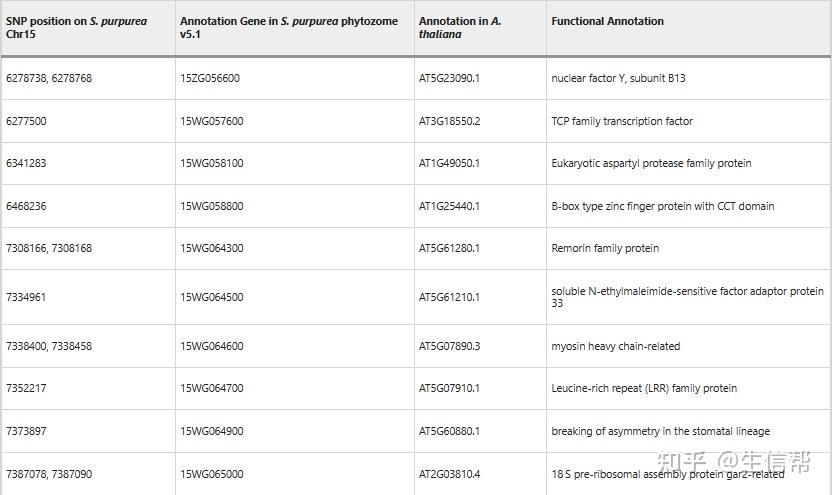Select SNP positions 7308166, 7308168 cell

point(49,248)
